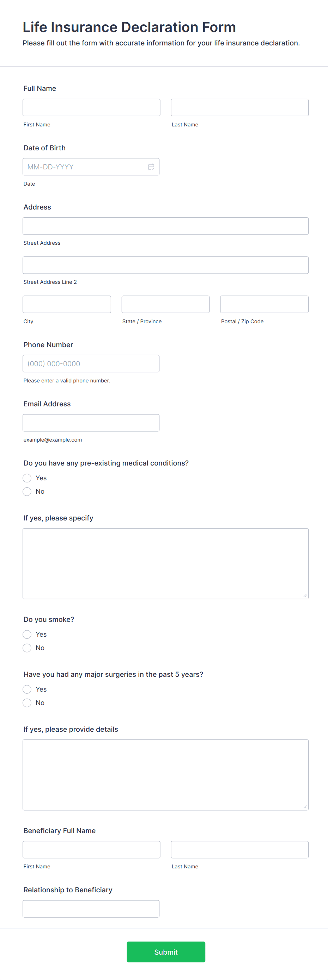
Task: Click the Street Address Line 2 field
Action: tap(165, 265)
